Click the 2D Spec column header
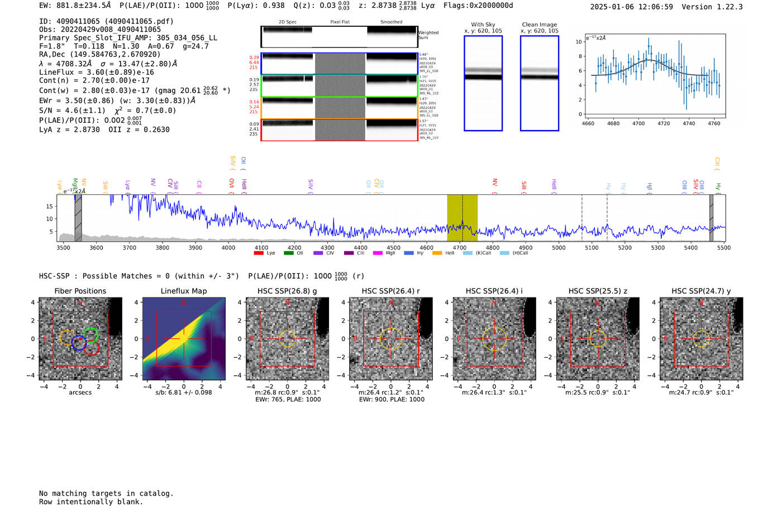This screenshot has width=782, height=532. click(x=288, y=22)
